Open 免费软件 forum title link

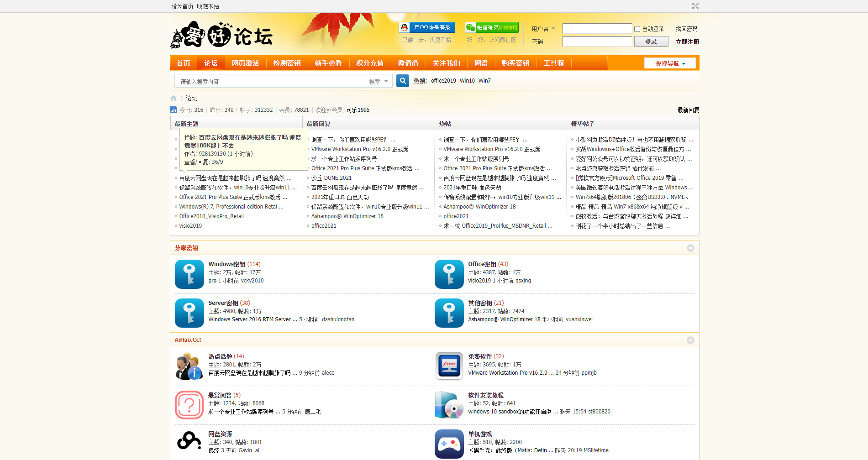click(480, 356)
